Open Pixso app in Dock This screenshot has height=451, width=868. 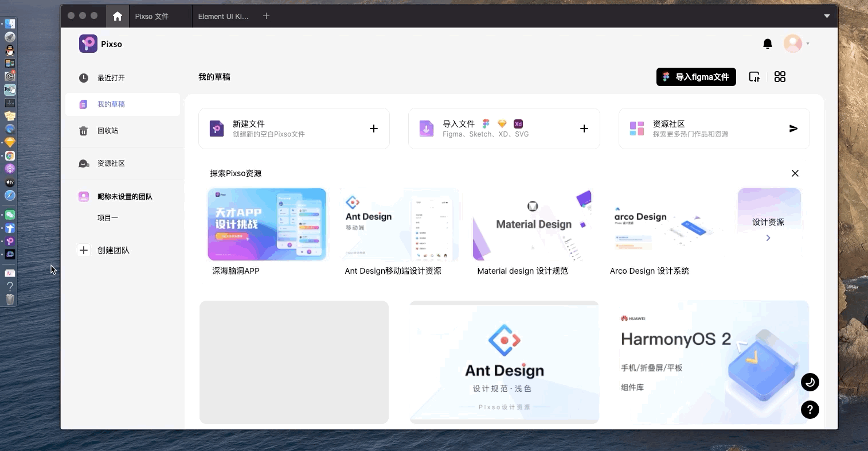coord(10,242)
